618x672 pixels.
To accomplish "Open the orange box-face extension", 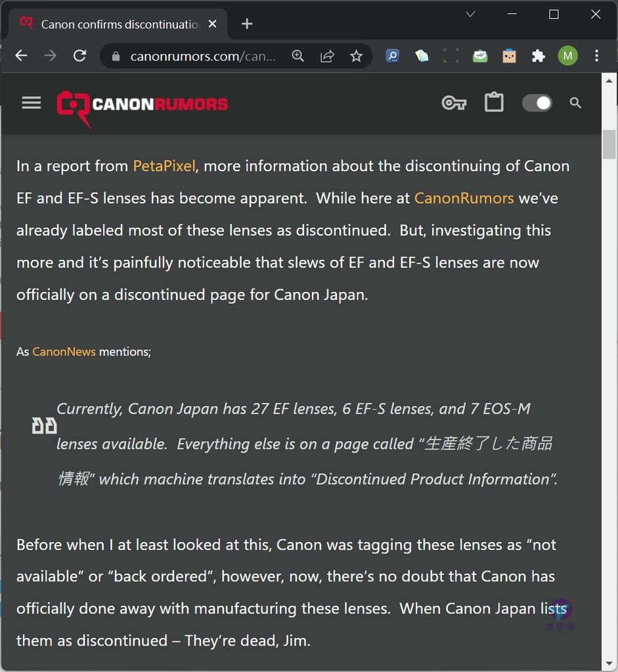I will pyautogui.click(x=509, y=56).
